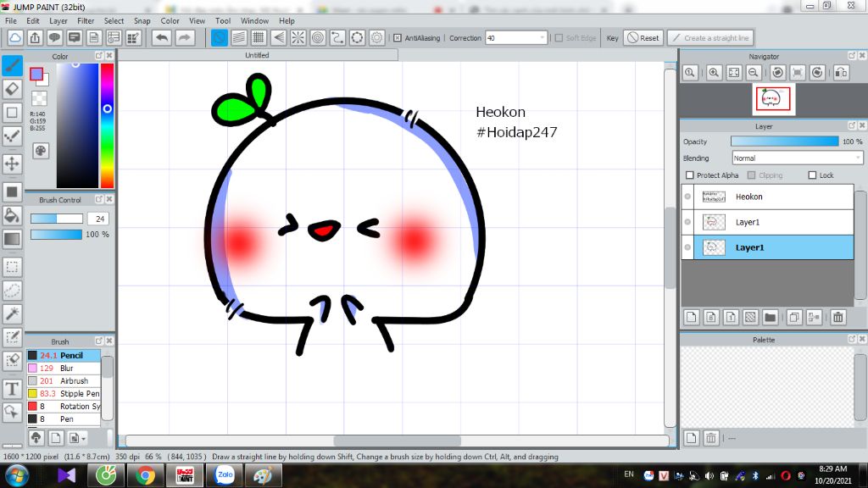Click the hue color bar
The image size is (868, 488).
(107, 125)
